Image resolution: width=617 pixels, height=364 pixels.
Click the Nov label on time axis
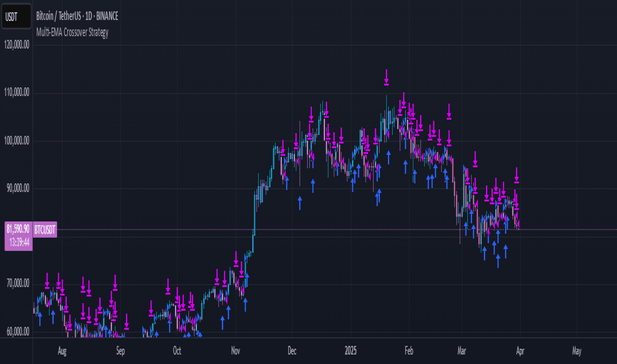[x=235, y=351]
